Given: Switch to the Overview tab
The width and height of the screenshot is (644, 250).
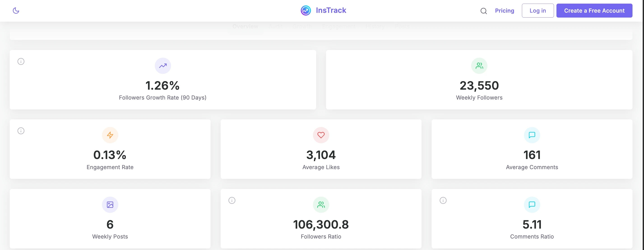Looking at the screenshot, I should (245, 26).
